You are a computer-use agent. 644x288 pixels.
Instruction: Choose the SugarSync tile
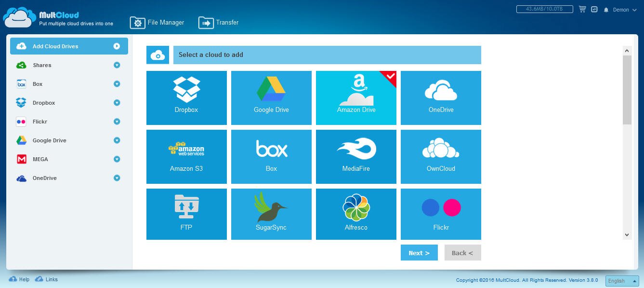(x=271, y=214)
